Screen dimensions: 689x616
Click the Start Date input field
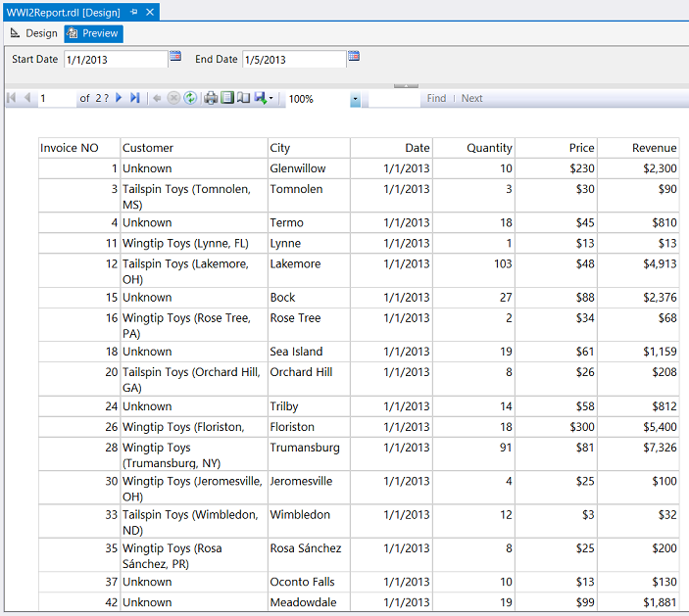point(116,60)
